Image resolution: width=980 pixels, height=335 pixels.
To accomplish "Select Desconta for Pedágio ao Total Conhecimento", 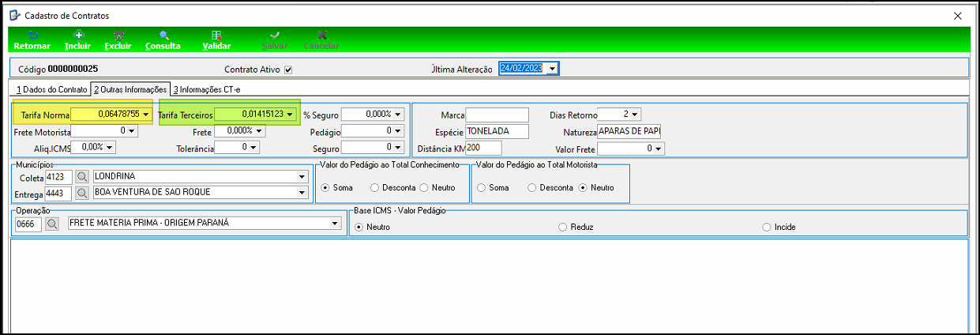I will 374,188.
